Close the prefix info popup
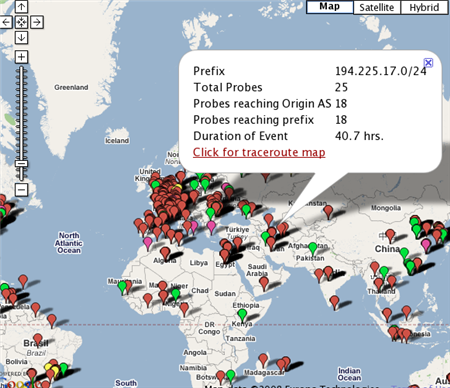Image resolution: width=450 pixels, height=388 pixels. click(x=428, y=63)
